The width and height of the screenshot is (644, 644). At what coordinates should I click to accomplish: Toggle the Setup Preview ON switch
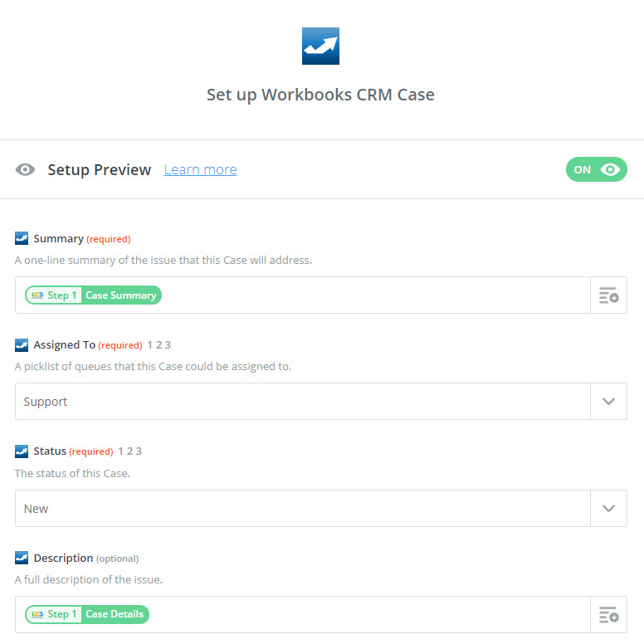coord(596,169)
